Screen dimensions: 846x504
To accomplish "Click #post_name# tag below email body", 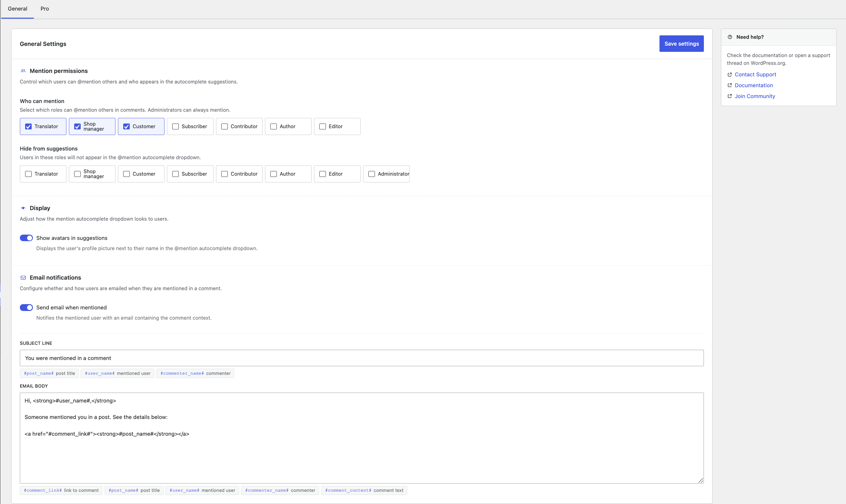I will pos(134,491).
